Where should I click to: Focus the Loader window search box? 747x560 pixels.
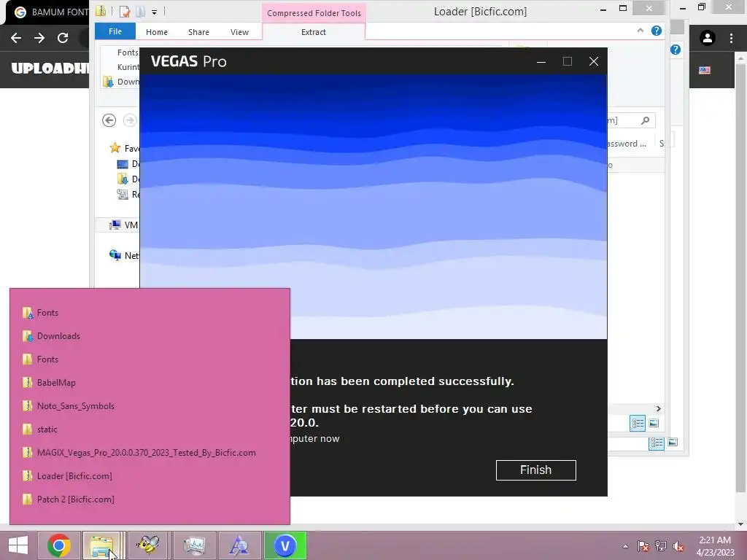(631, 120)
